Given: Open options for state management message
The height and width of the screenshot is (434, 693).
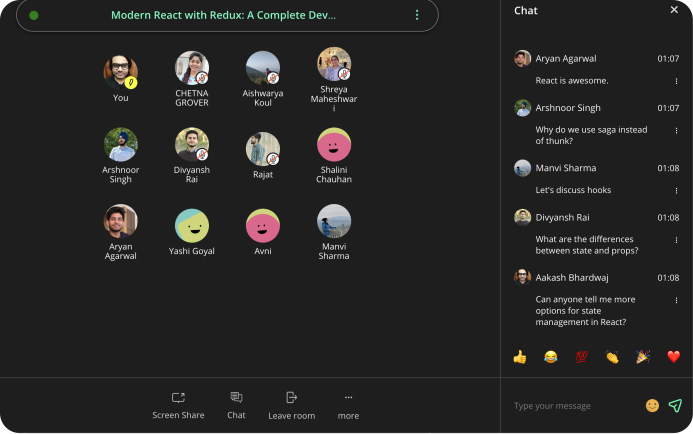Looking at the screenshot, I should point(676,300).
